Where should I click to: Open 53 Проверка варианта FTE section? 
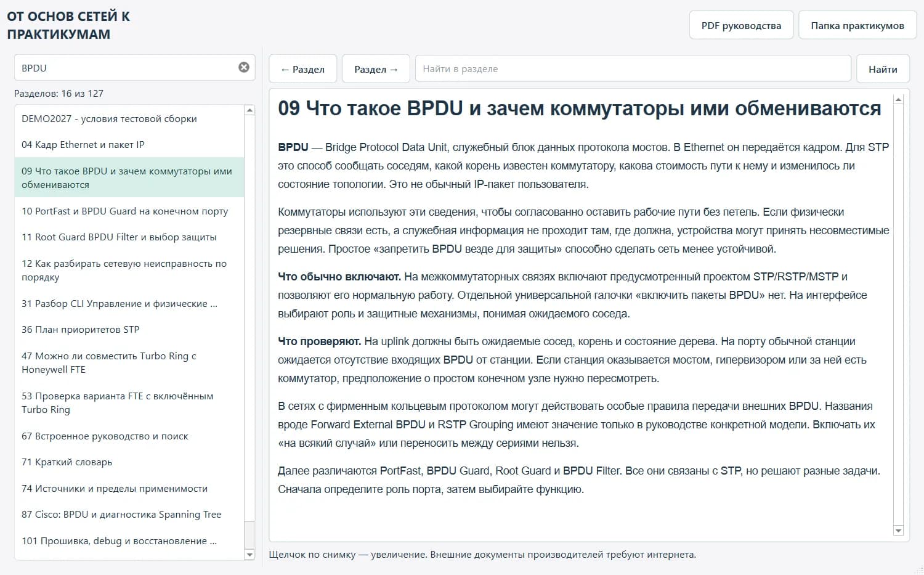[129, 402]
